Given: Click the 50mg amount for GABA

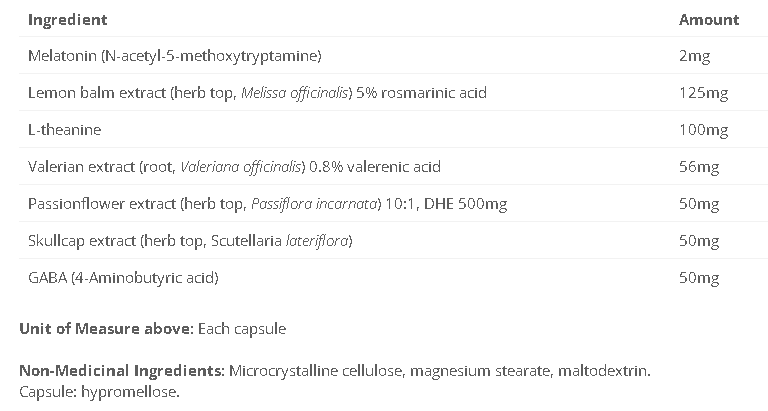Looking at the screenshot, I should 699,277.
